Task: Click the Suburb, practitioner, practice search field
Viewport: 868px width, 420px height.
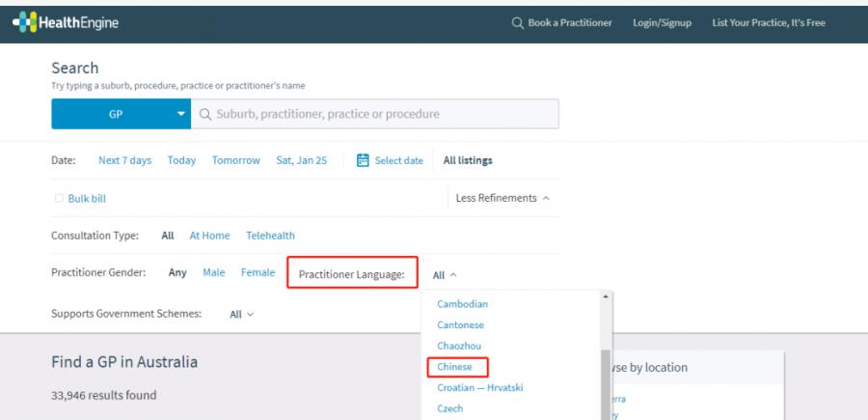Action: (375, 114)
